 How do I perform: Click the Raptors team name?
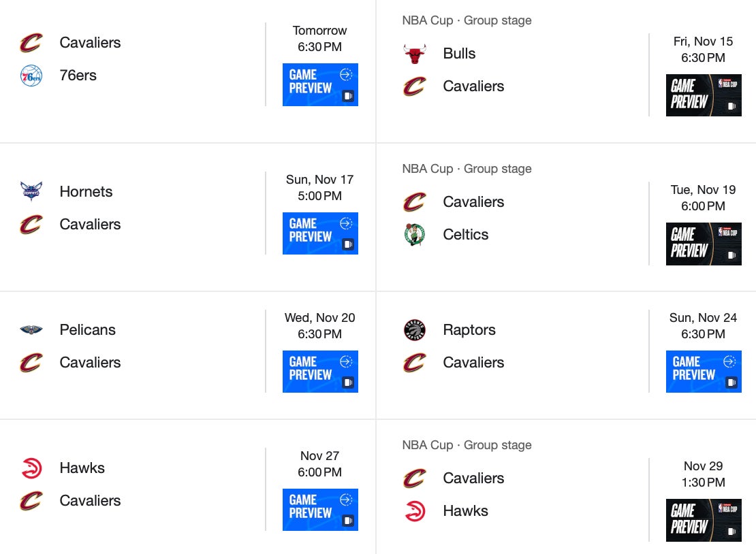click(469, 330)
